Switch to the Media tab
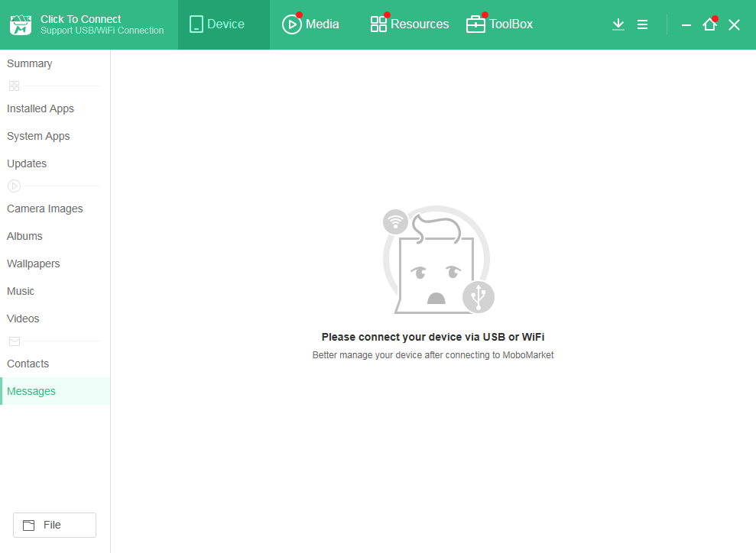 (x=311, y=24)
